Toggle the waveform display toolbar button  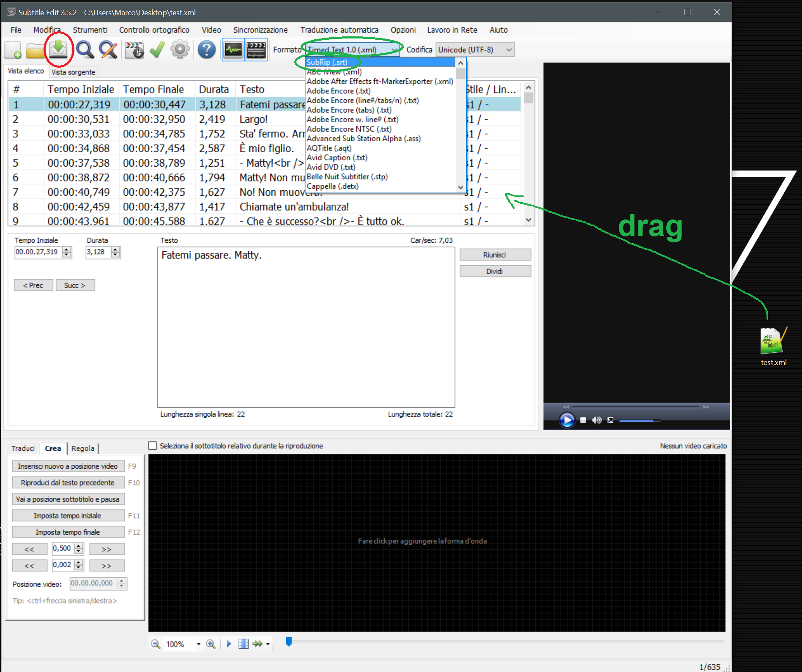coord(233,50)
